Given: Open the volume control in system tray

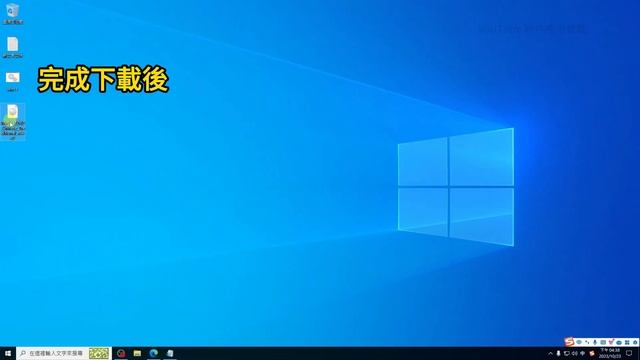Looking at the screenshot, I should 575,353.
